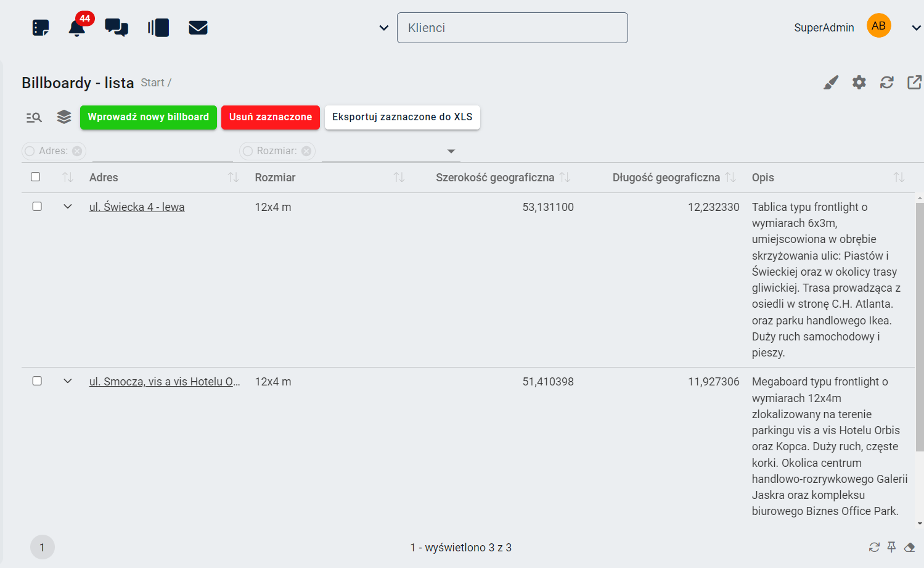Expand the ul. Świecka 4 row details
The image size is (924, 568).
[68, 207]
